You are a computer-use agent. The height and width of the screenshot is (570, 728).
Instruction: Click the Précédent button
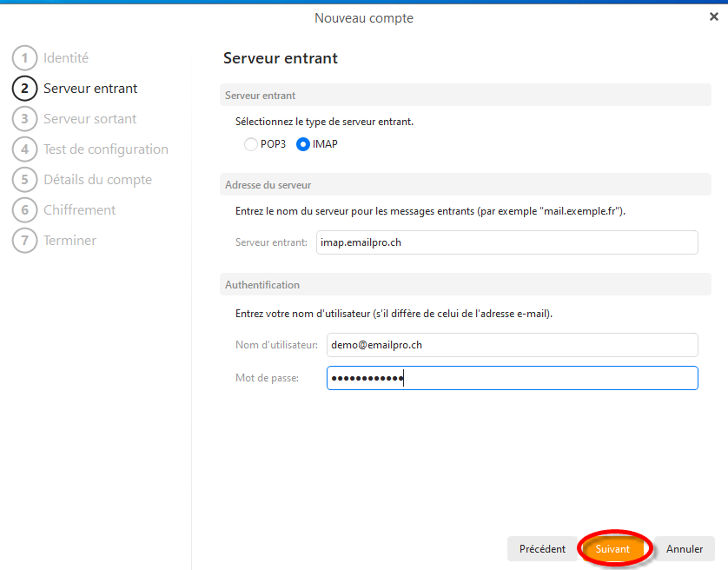[542, 549]
